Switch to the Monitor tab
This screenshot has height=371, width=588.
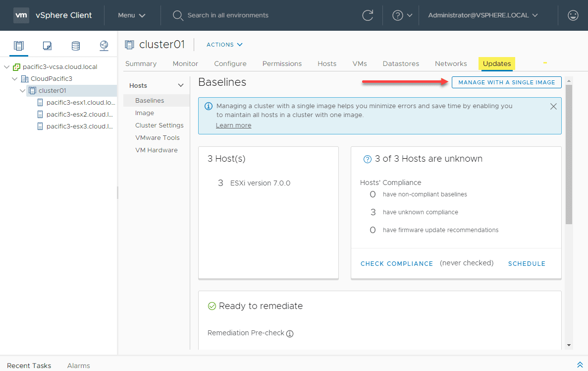pyautogui.click(x=185, y=63)
